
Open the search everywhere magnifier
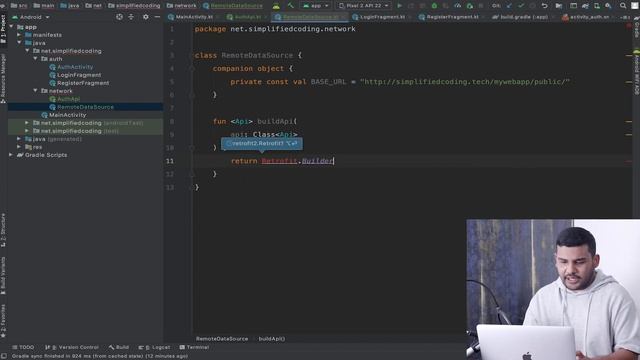tap(623, 6)
